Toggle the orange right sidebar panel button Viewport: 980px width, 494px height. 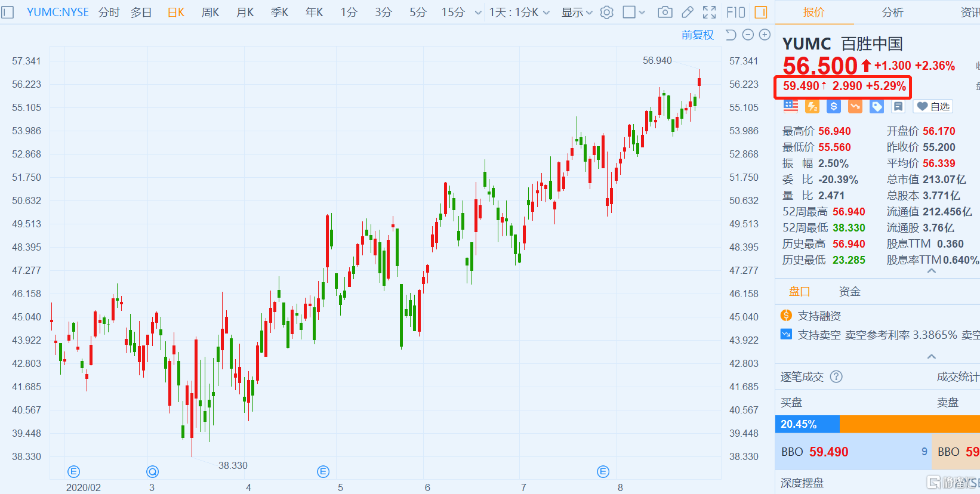pyautogui.click(x=761, y=12)
